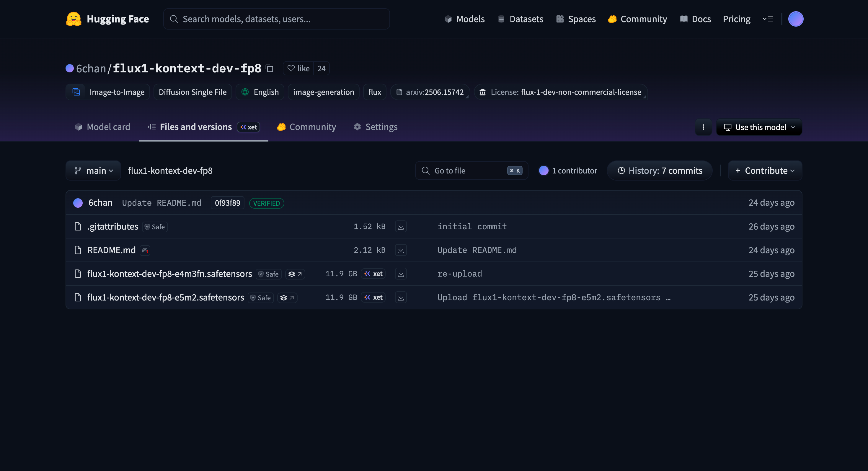Viewport: 868px width, 471px height.
Task: Open the README.md file
Action: [112, 250]
